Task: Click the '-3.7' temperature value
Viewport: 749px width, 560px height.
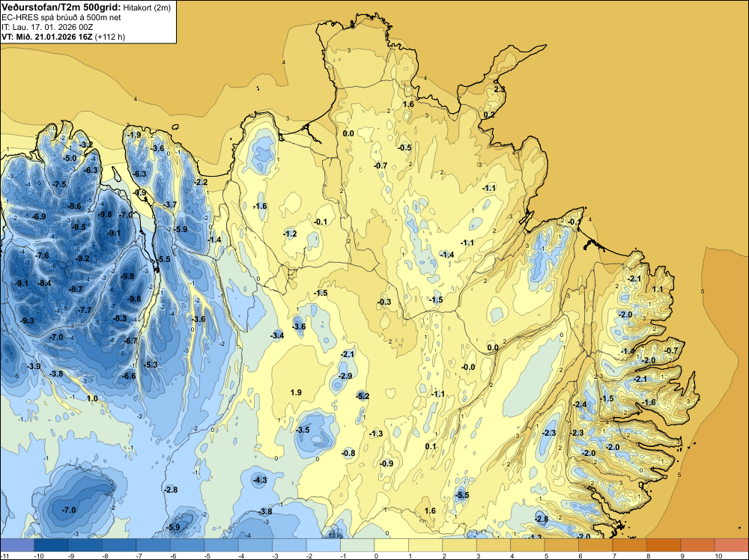Action: click(x=170, y=204)
